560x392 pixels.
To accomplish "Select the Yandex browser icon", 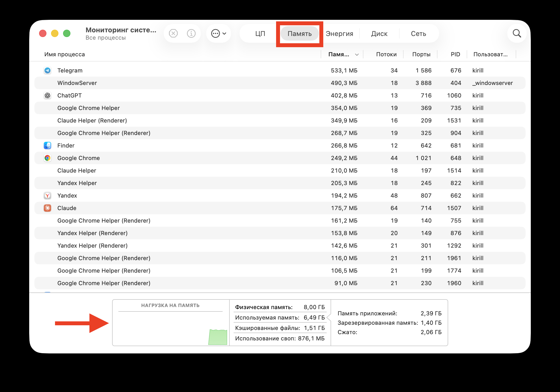I will pyautogui.click(x=47, y=195).
